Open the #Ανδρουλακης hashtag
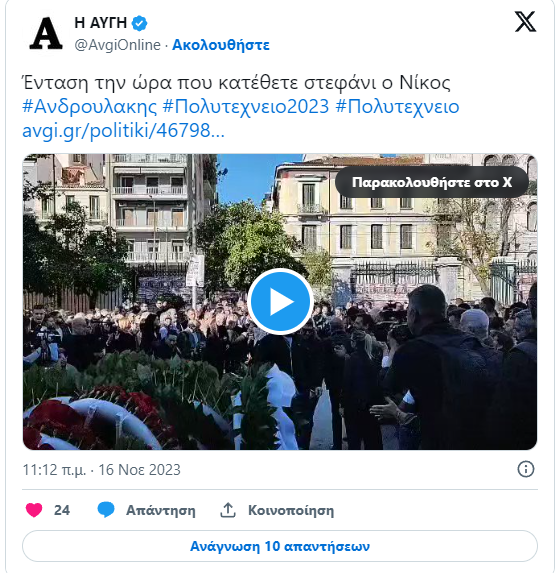This screenshot has width=555, height=573. coord(90,107)
